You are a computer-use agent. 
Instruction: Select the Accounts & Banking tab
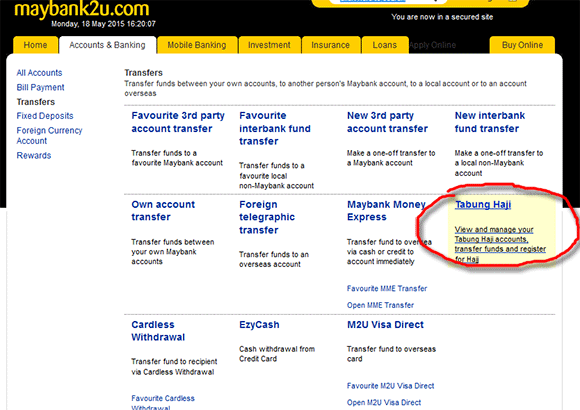(x=107, y=45)
